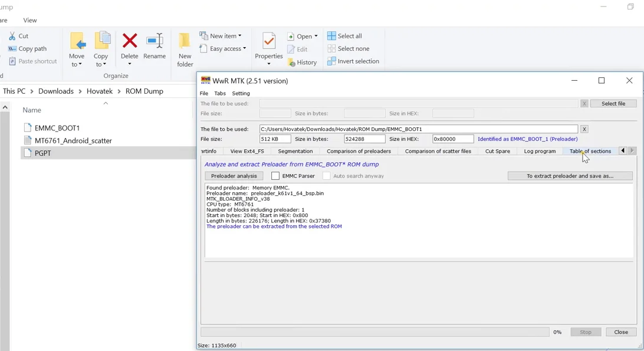644x351 pixels.
Task: Click the Edit icon in ribbon
Action: click(291, 50)
